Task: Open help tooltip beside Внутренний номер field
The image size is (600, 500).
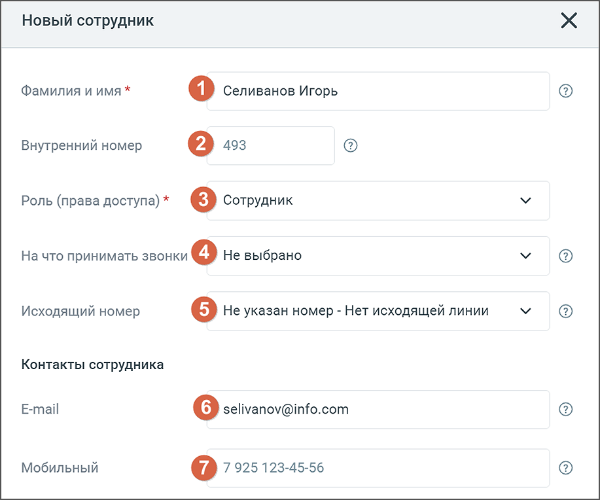Action: (351, 145)
